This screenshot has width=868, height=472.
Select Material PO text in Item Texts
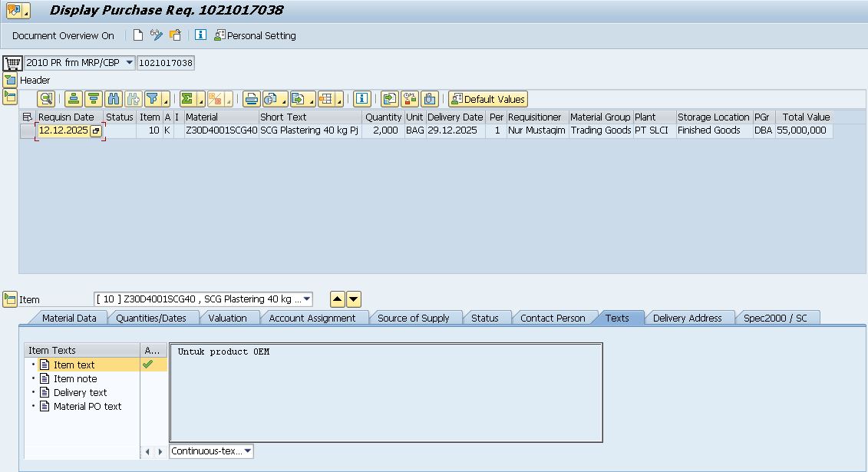click(87, 407)
